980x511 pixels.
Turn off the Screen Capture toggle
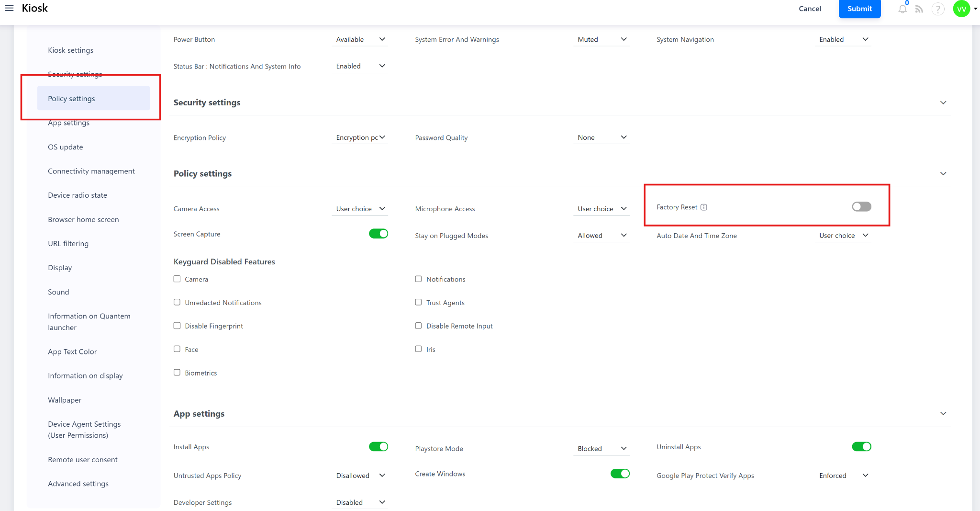coord(378,234)
